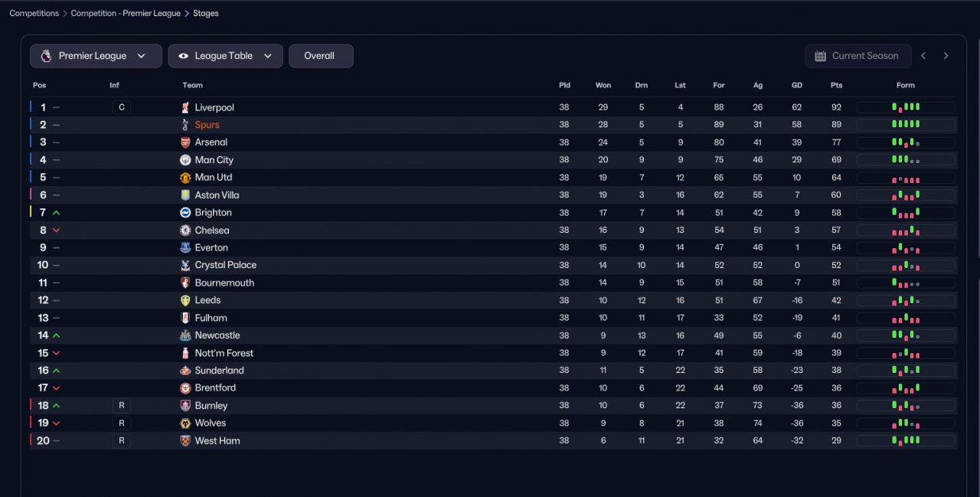Click the Man City club badge

pyautogui.click(x=185, y=160)
